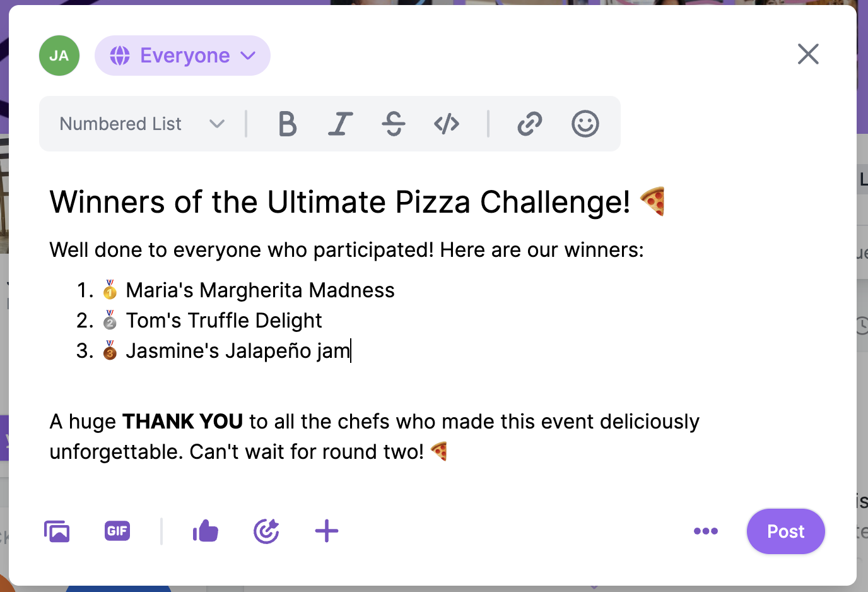Click the thumbs up praise icon
The width and height of the screenshot is (868, 592).
click(x=206, y=531)
